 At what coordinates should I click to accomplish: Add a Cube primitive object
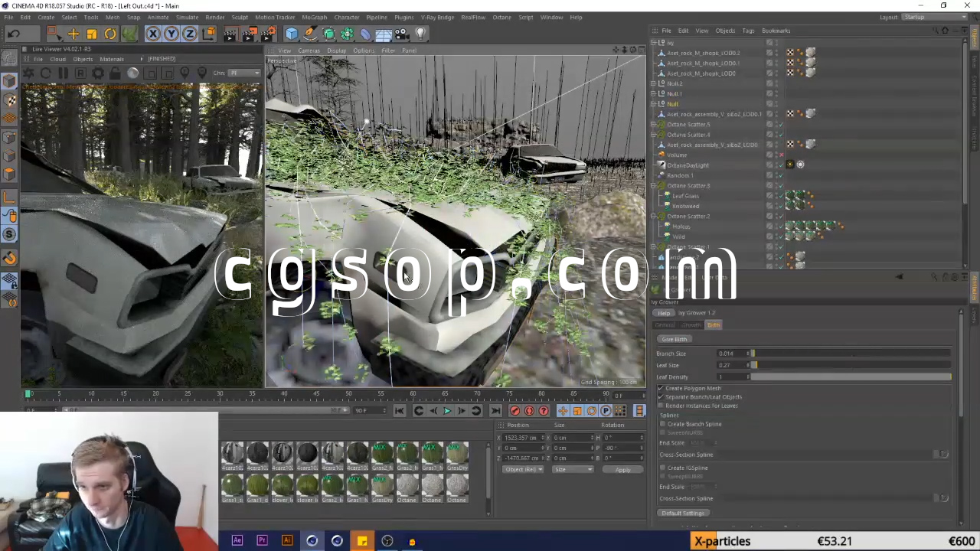click(x=292, y=34)
